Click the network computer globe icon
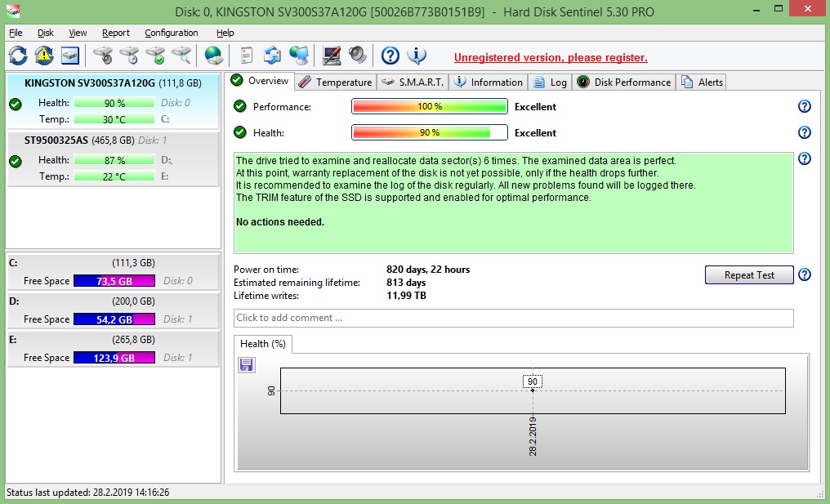Image resolution: width=830 pixels, height=504 pixels. pos(299,56)
